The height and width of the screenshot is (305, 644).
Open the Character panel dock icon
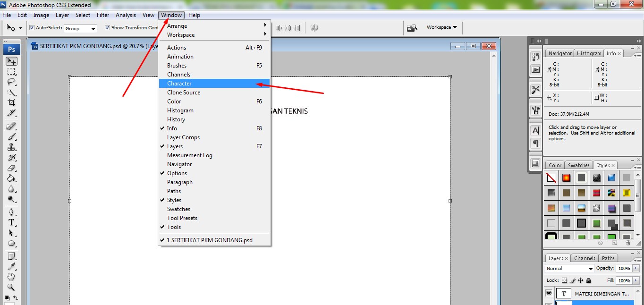coord(535,130)
